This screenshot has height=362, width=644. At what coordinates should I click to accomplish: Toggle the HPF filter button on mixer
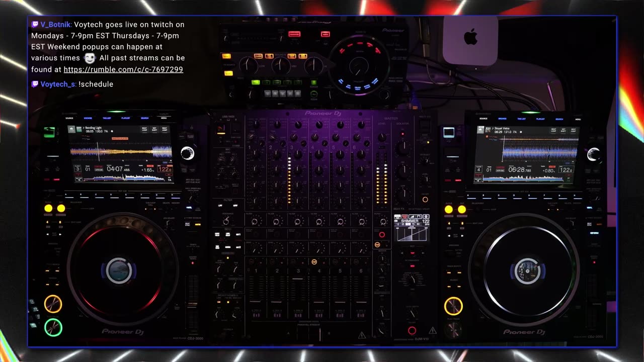[235, 206]
